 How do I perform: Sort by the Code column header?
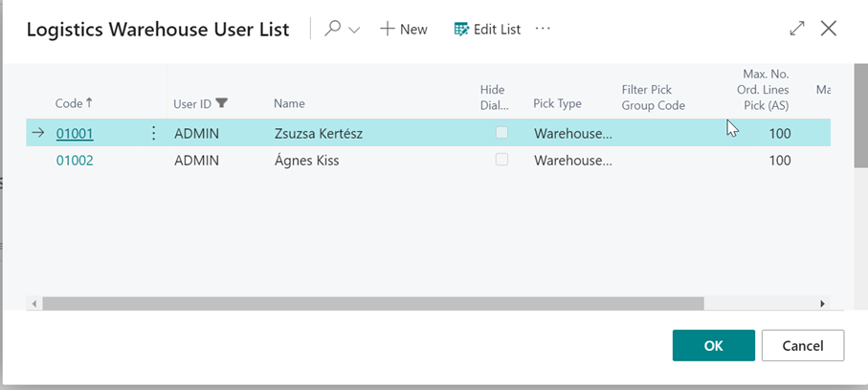[74, 103]
